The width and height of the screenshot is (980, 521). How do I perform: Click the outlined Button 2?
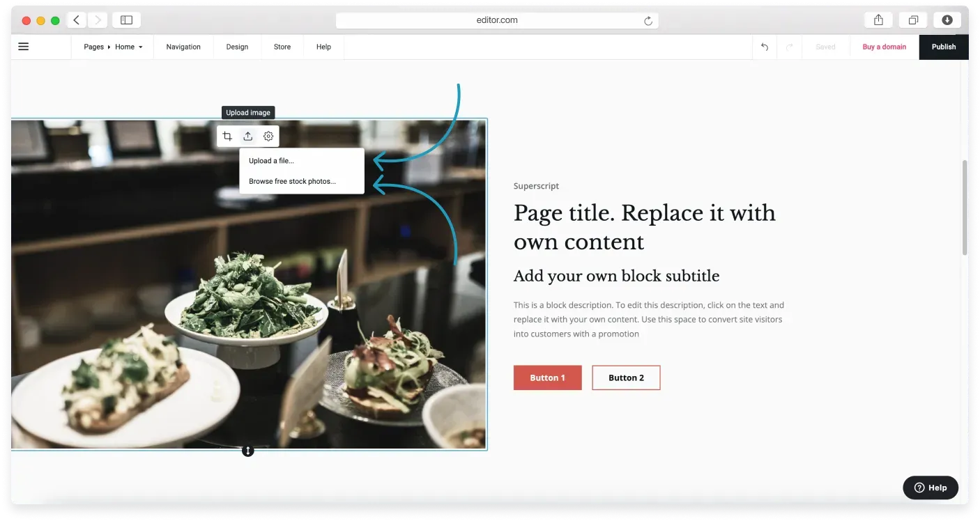626,378
